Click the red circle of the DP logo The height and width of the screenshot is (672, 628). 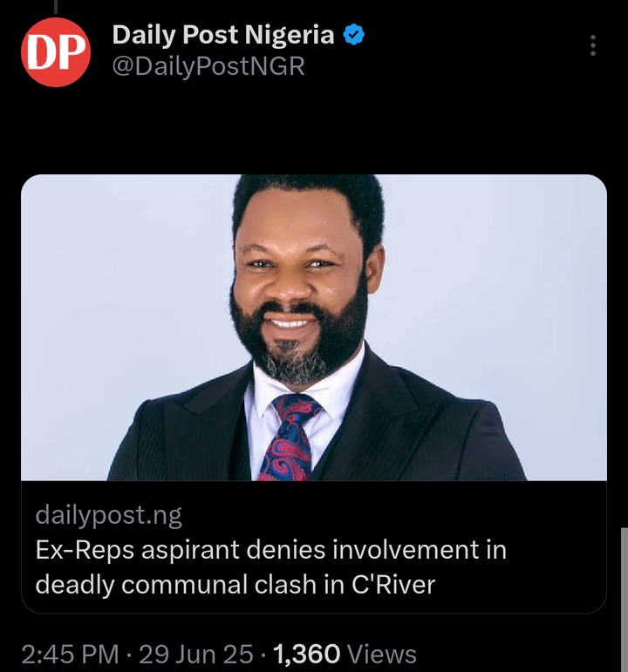(x=33, y=35)
